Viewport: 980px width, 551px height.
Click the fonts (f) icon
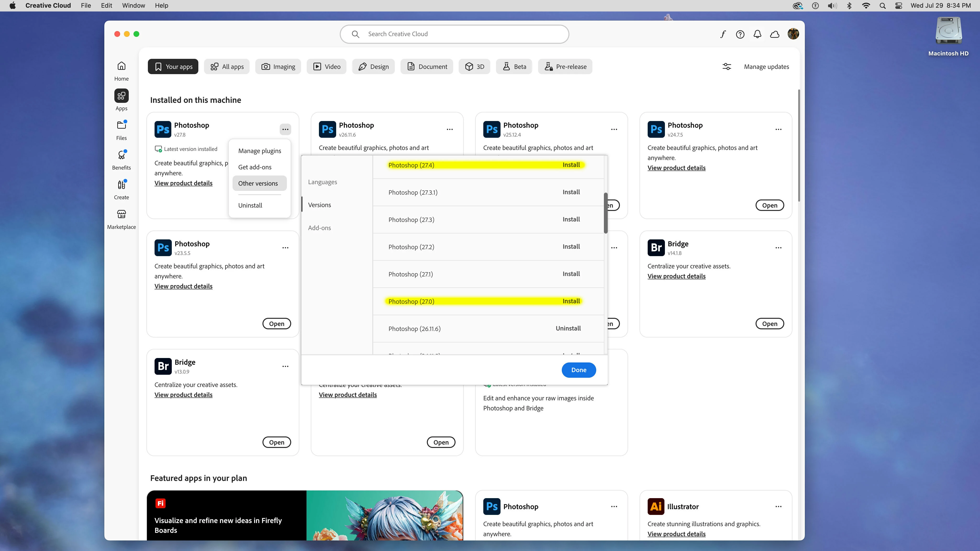723,34
